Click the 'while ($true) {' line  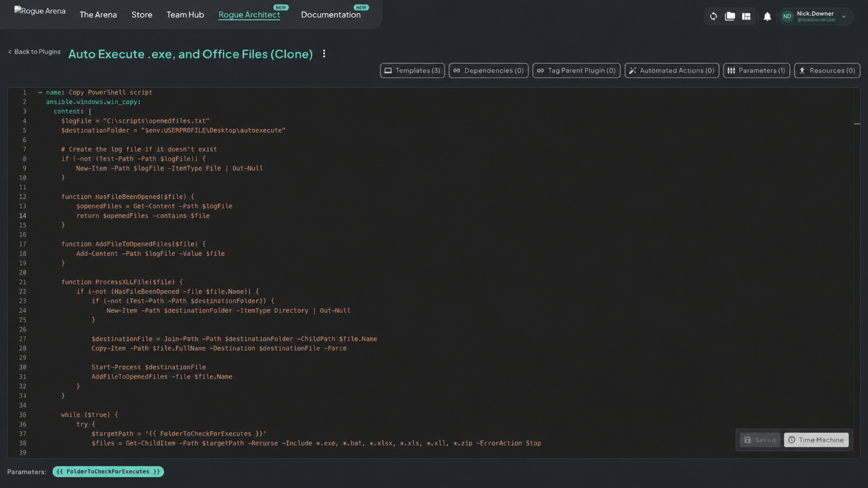[x=90, y=415]
